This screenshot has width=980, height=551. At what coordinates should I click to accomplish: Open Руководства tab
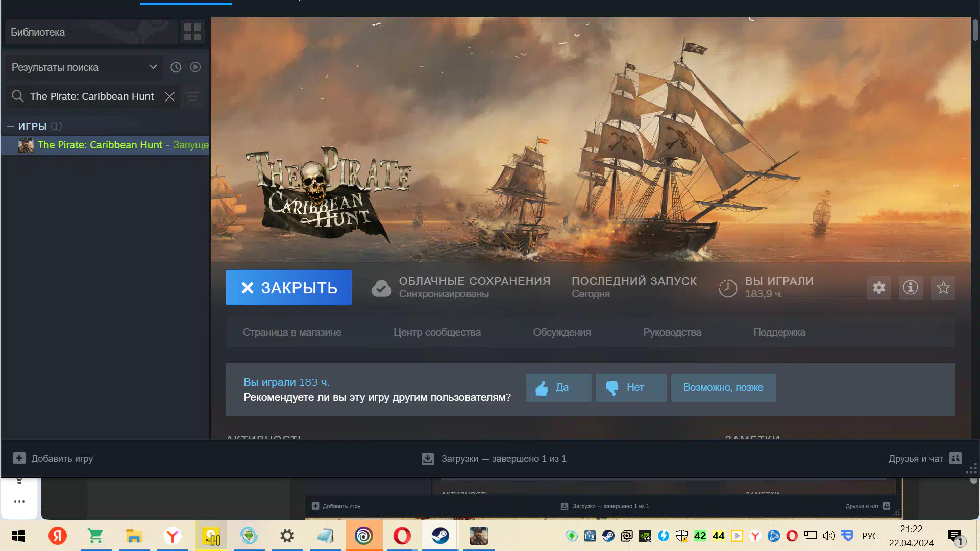(672, 332)
